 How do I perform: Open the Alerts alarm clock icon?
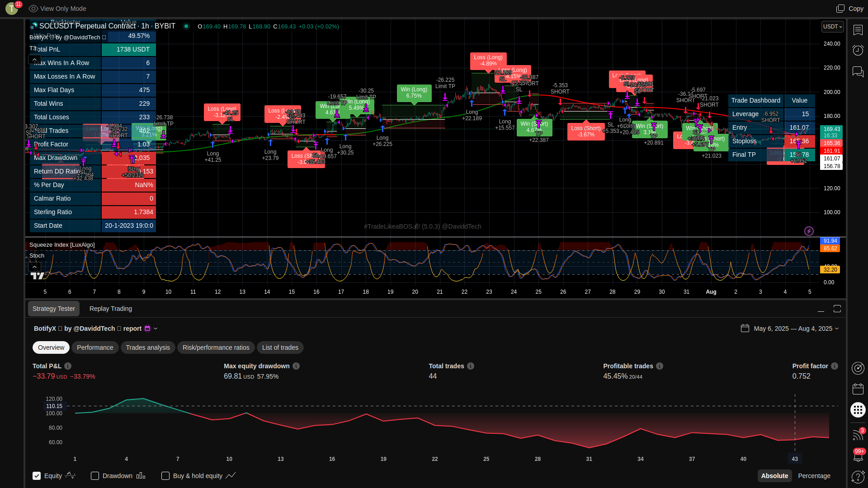tap(858, 50)
